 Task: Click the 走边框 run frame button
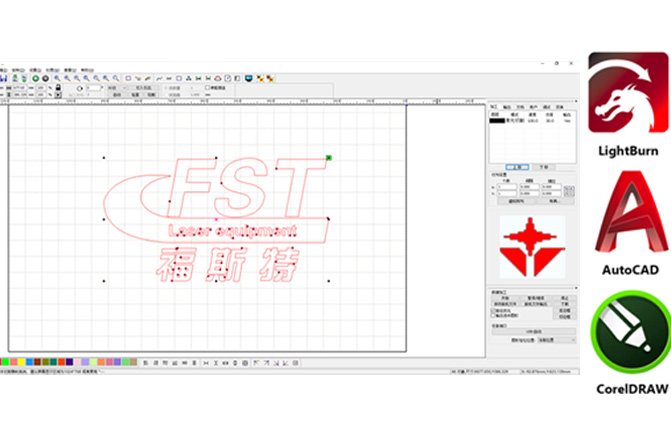[565, 310]
